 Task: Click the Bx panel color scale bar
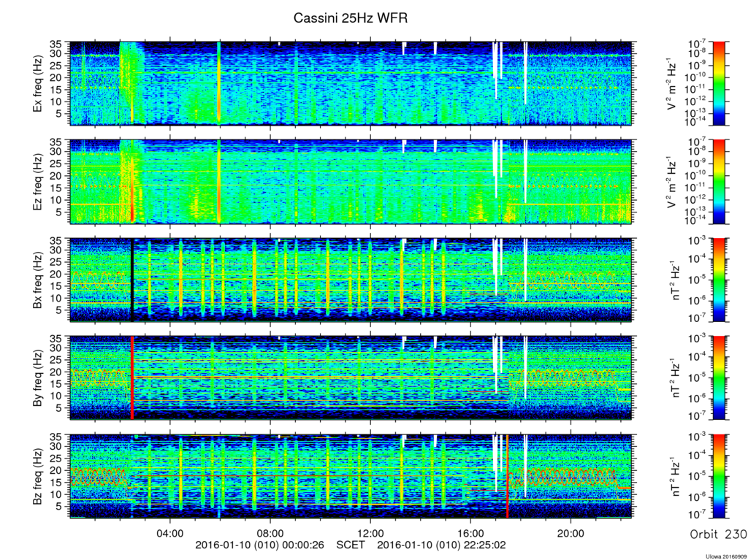(x=719, y=280)
